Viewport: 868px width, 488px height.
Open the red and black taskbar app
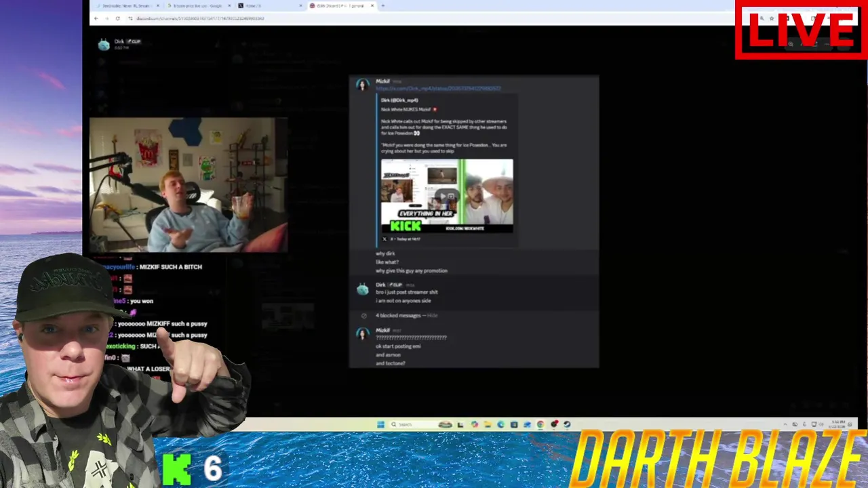click(x=554, y=424)
